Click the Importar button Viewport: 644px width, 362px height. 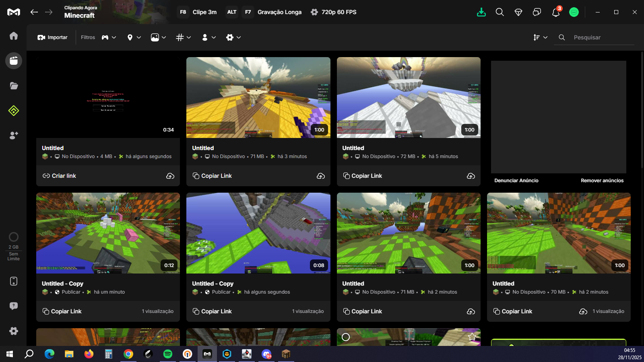coord(52,37)
